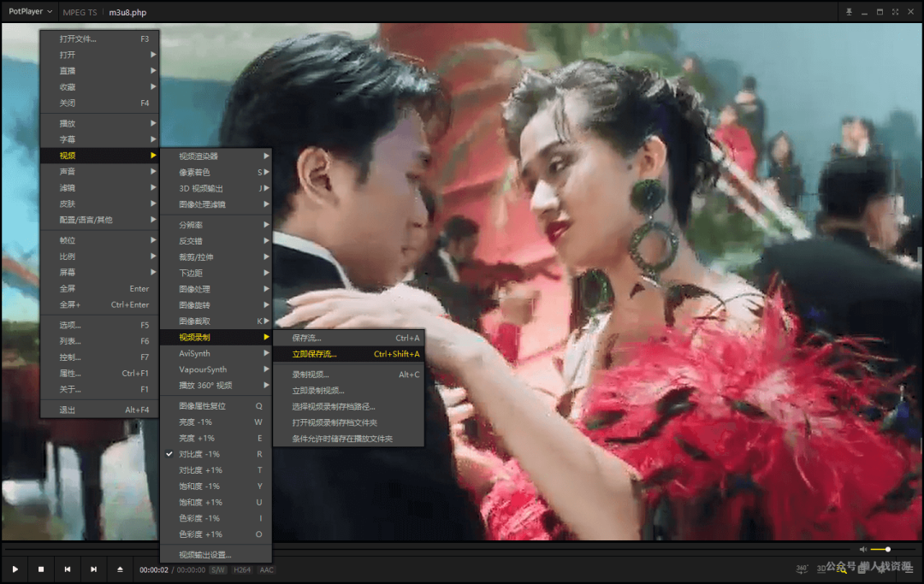
Task: Select 全屏+ Ctrl+Enter entry
Action: pyautogui.click(x=99, y=304)
